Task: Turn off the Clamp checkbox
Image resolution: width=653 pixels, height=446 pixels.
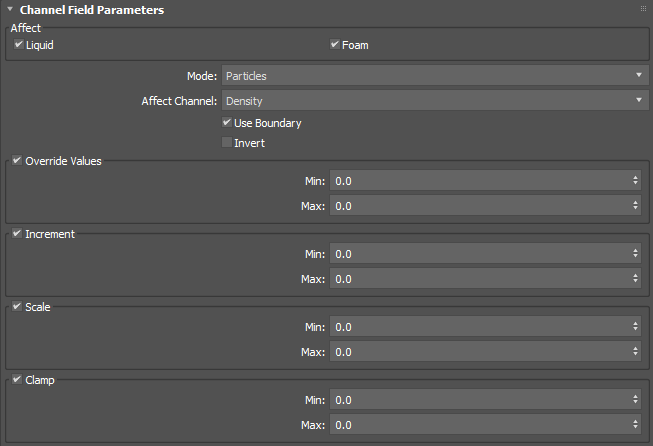Action: pyautogui.click(x=17, y=380)
